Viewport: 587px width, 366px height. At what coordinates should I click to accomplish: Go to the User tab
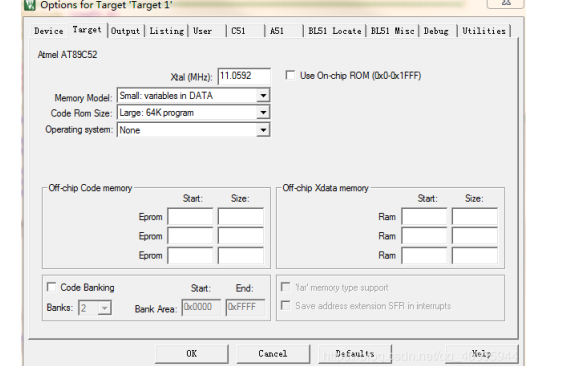[203, 31]
